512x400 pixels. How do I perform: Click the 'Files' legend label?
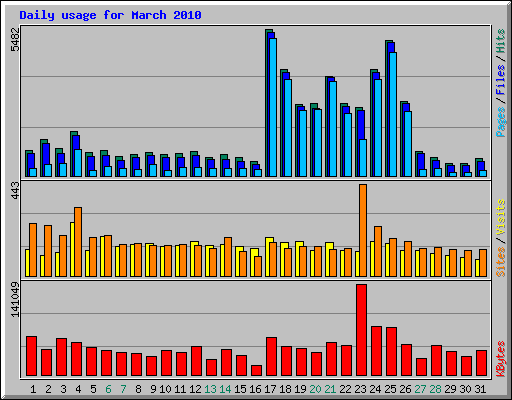coord(500,79)
